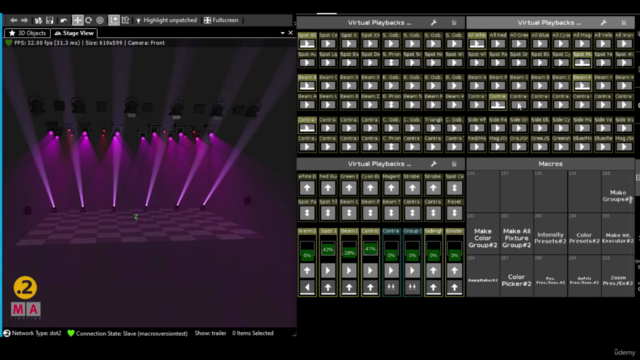
Task: Switch to the Stage View tab
Action: pos(74,33)
